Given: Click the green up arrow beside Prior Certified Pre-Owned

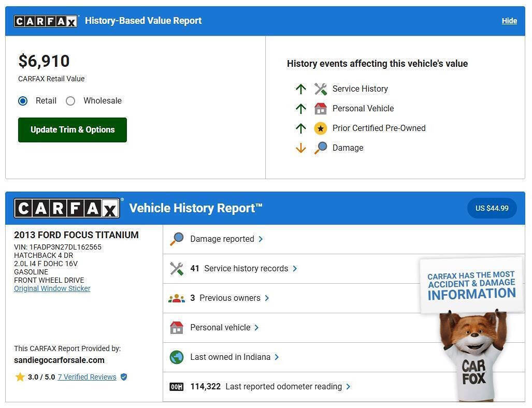Looking at the screenshot, I should [300, 128].
